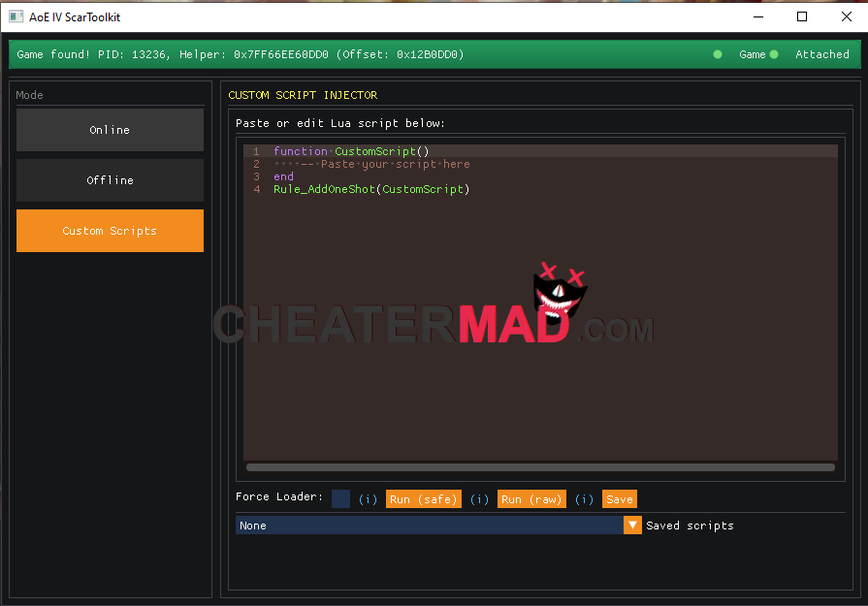
Task: Switch to Offline mode
Action: (111, 180)
